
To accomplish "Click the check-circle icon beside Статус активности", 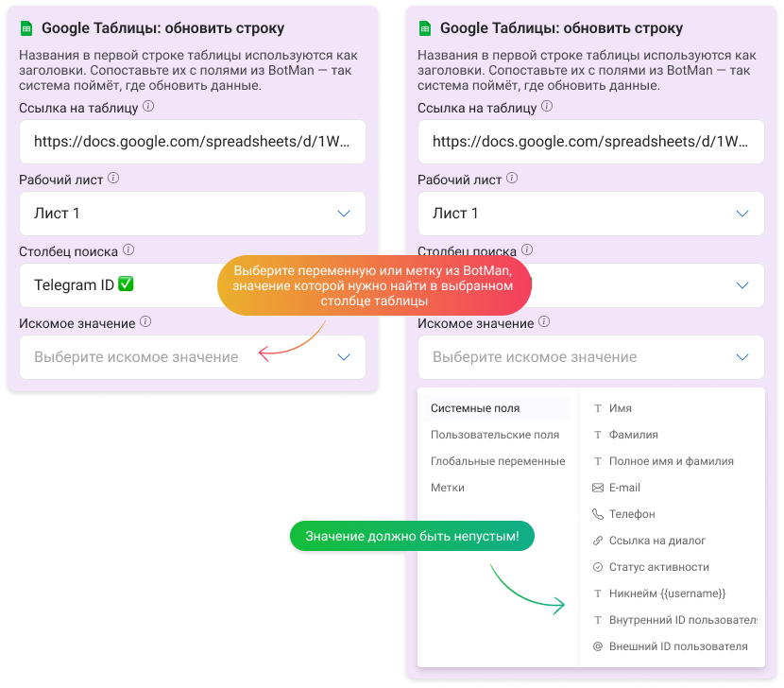I will click(598, 567).
